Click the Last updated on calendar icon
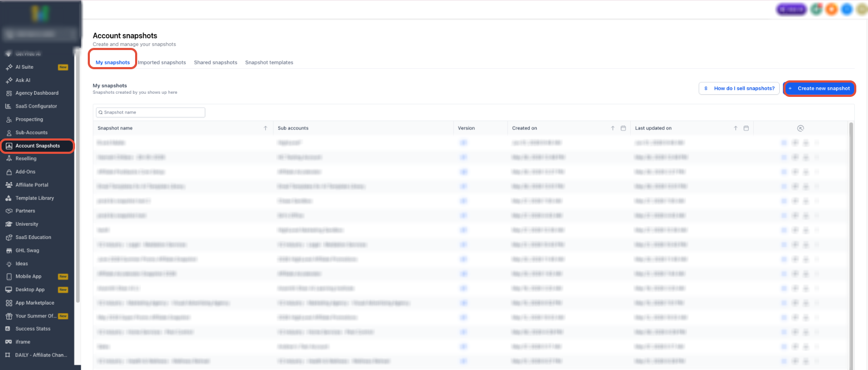Viewport: 868px width, 370px height. (746, 128)
